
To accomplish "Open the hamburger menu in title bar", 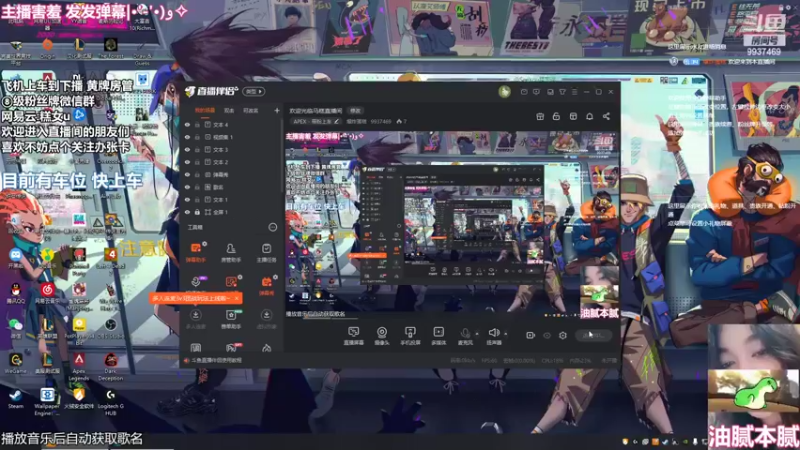I will tap(574, 92).
